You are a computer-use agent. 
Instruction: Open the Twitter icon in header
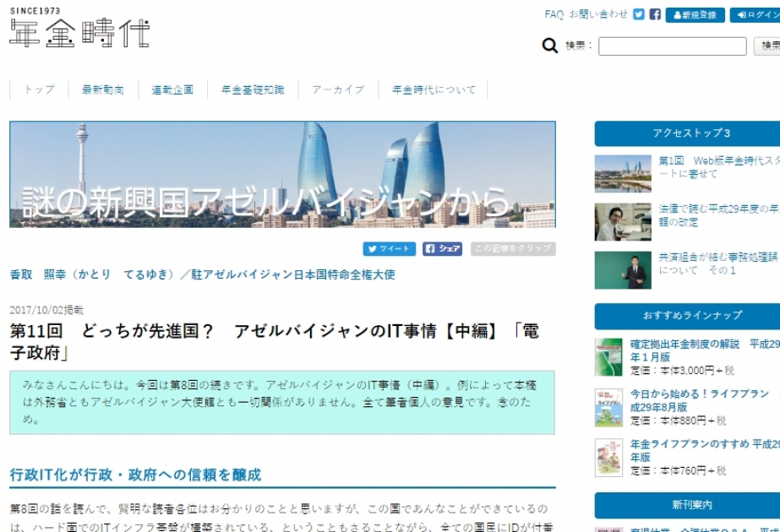tap(639, 14)
